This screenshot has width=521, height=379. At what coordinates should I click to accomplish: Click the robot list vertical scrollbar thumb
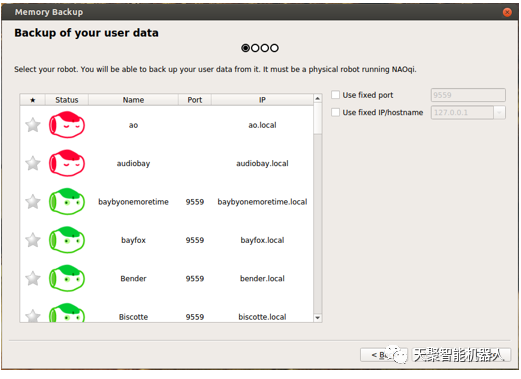click(x=318, y=118)
